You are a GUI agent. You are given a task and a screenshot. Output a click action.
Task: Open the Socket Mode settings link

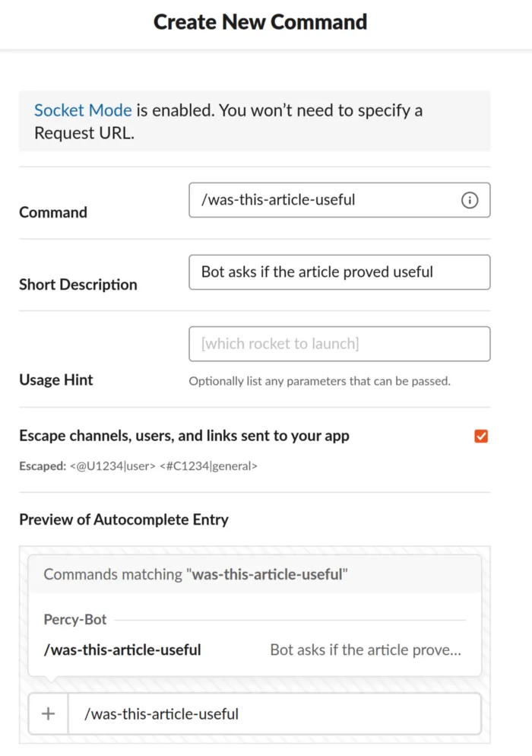pyautogui.click(x=82, y=110)
